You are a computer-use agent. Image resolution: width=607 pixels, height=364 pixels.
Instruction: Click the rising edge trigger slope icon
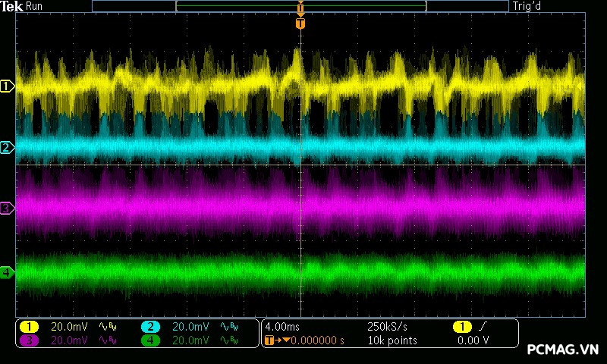pos(483,327)
